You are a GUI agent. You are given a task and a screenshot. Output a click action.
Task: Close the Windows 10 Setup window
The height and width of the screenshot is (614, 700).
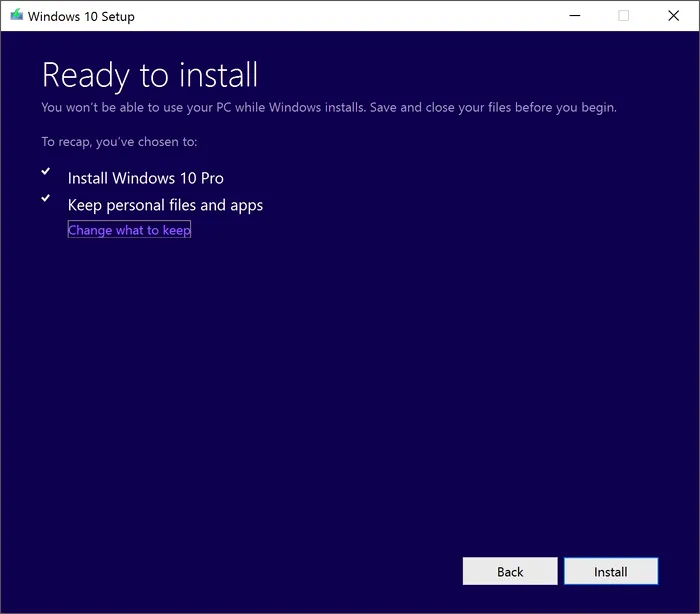tap(672, 16)
